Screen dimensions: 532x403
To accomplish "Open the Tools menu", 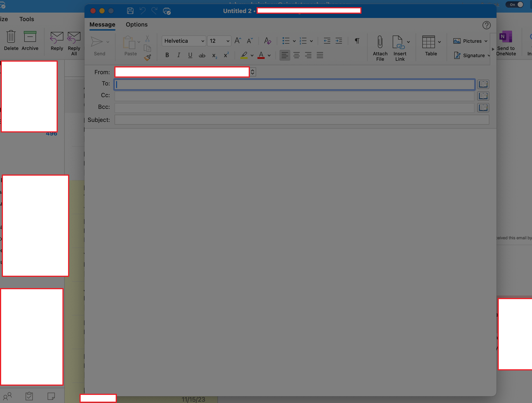I will coord(27,19).
